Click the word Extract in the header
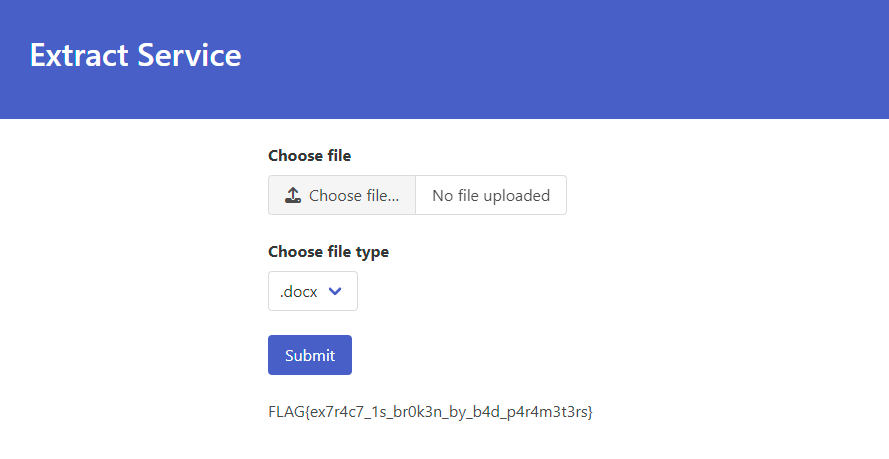The height and width of the screenshot is (459, 889). (79, 55)
